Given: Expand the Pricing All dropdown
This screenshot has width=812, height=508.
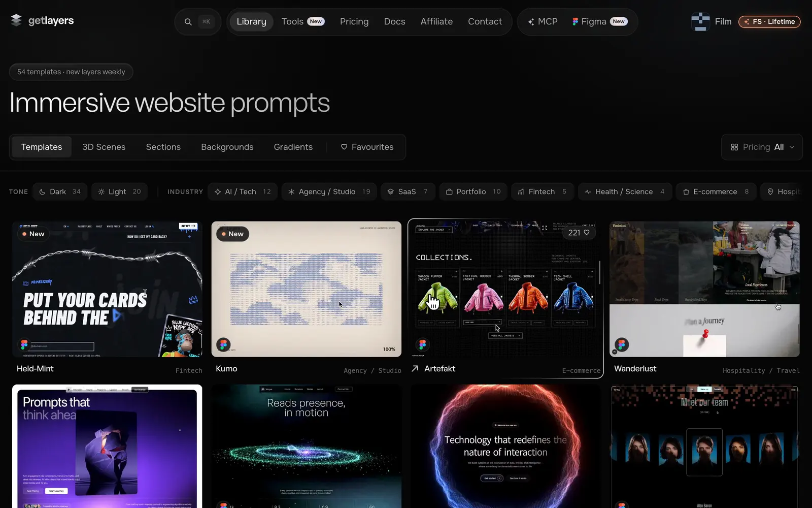Looking at the screenshot, I should 762,147.
